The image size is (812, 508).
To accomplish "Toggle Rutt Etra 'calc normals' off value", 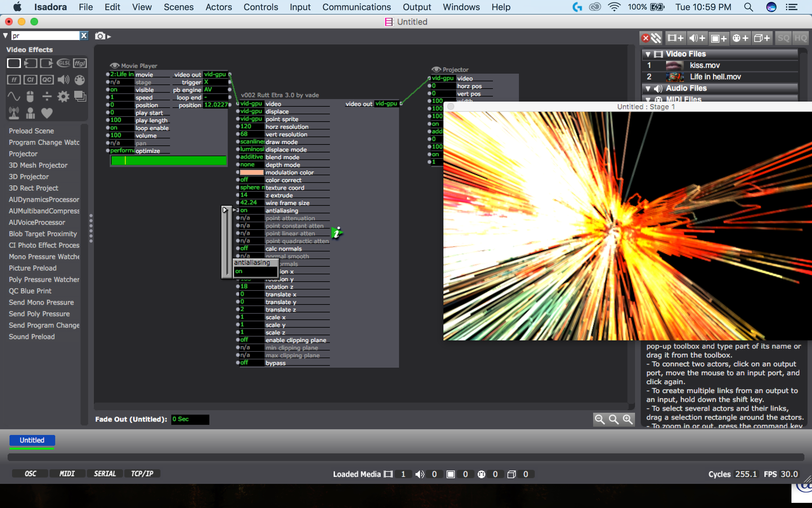I will pyautogui.click(x=252, y=248).
